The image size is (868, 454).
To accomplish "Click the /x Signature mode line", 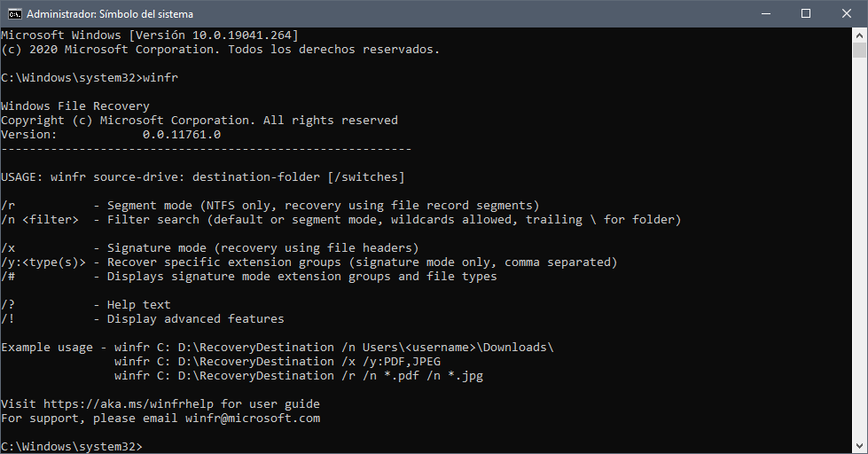I will [210, 248].
